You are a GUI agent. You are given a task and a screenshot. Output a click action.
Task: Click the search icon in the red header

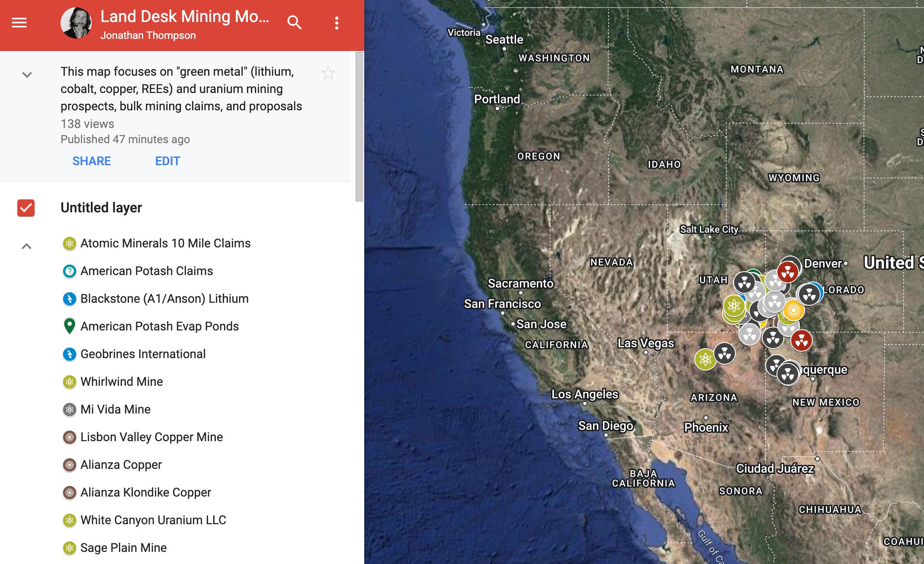pyautogui.click(x=295, y=22)
